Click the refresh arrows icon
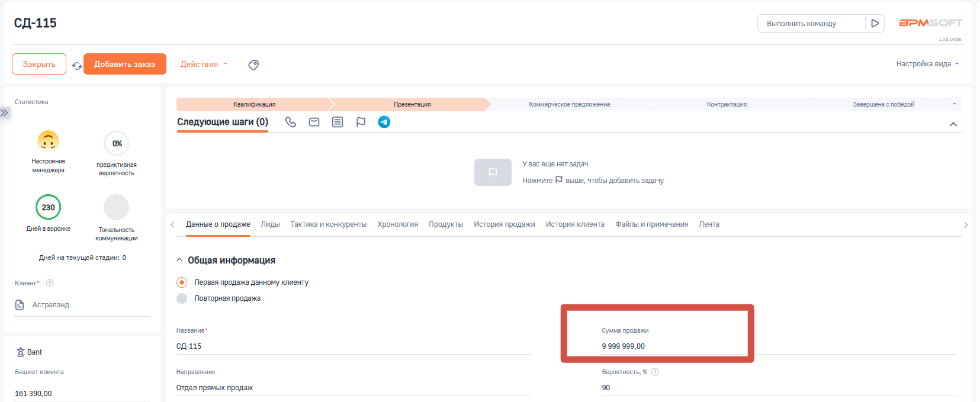The width and height of the screenshot is (980, 402). [x=77, y=66]
